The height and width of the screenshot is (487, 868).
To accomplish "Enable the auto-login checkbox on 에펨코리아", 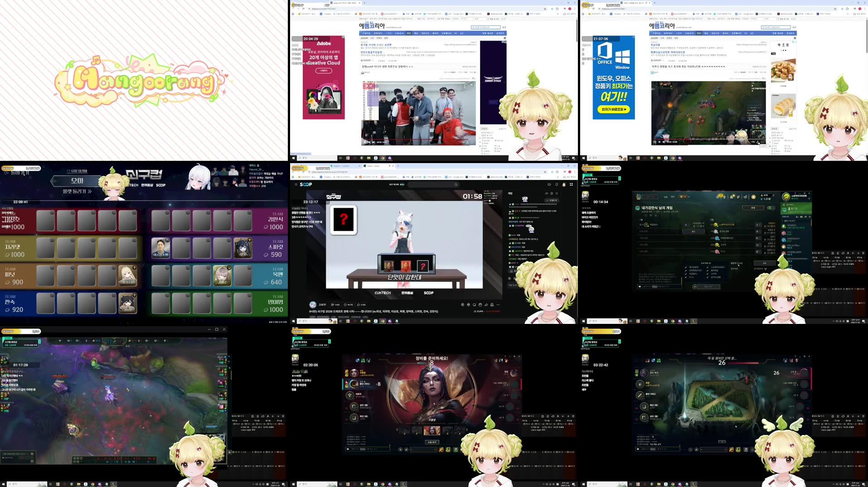I will (x=488, y=19).
